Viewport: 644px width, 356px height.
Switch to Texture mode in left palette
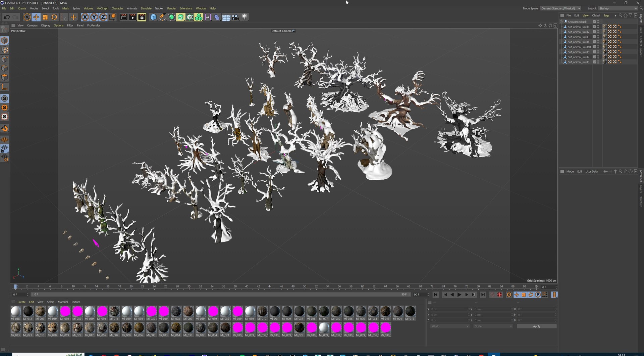pos(5,50)
